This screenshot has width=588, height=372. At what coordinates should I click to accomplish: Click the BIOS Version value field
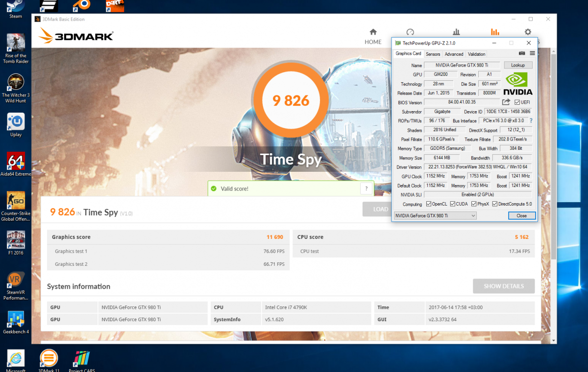pos(462,102)
